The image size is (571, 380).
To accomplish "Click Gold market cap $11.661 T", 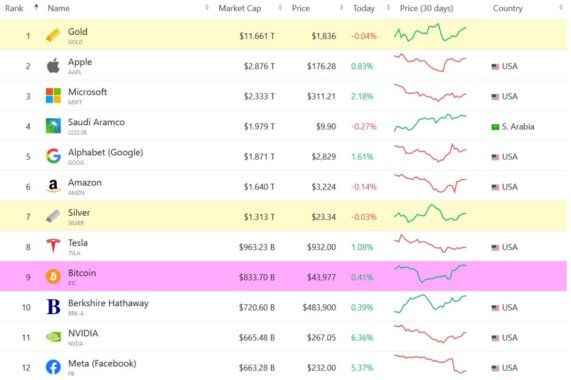I will click(x=257, y=36).
